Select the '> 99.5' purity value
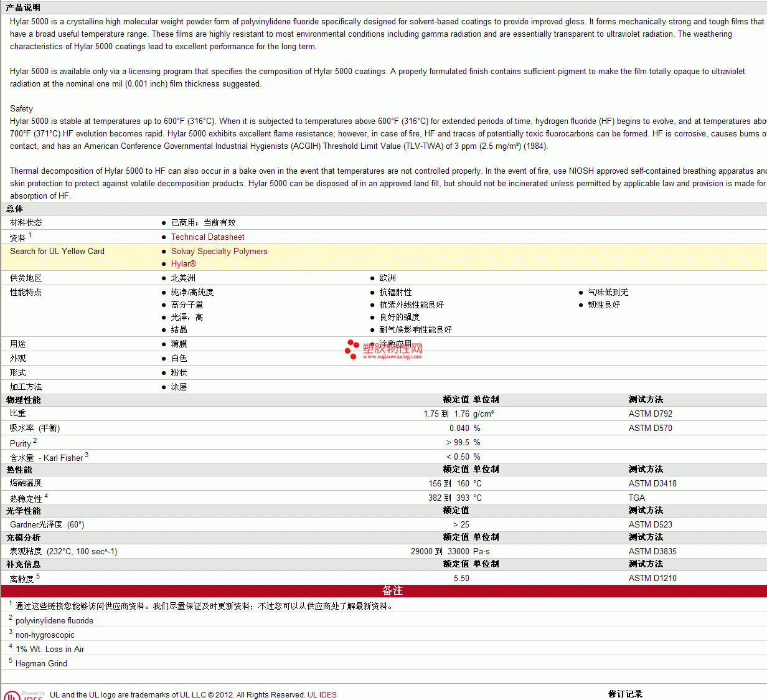The image size is (767, 700). (458, 443)
